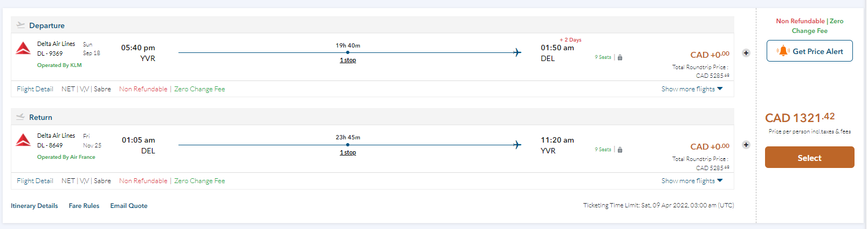Open Email Quote link
The width and height of the screenshot is (868, 229).
pyautogui.click(x=129, y=206)
